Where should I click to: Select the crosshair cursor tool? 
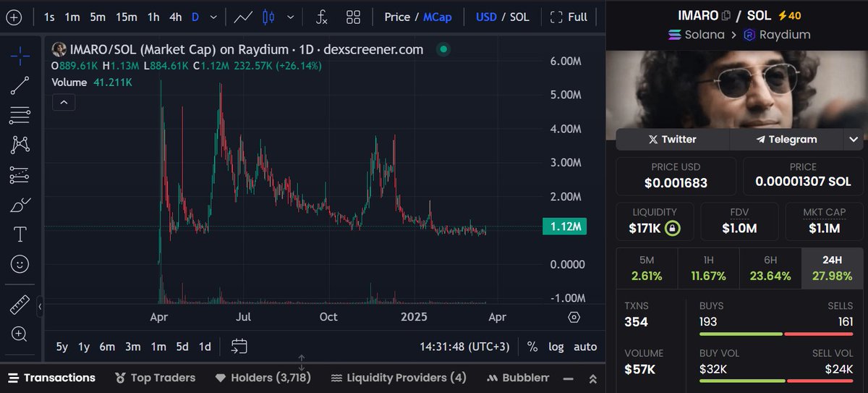pos(20,55)
